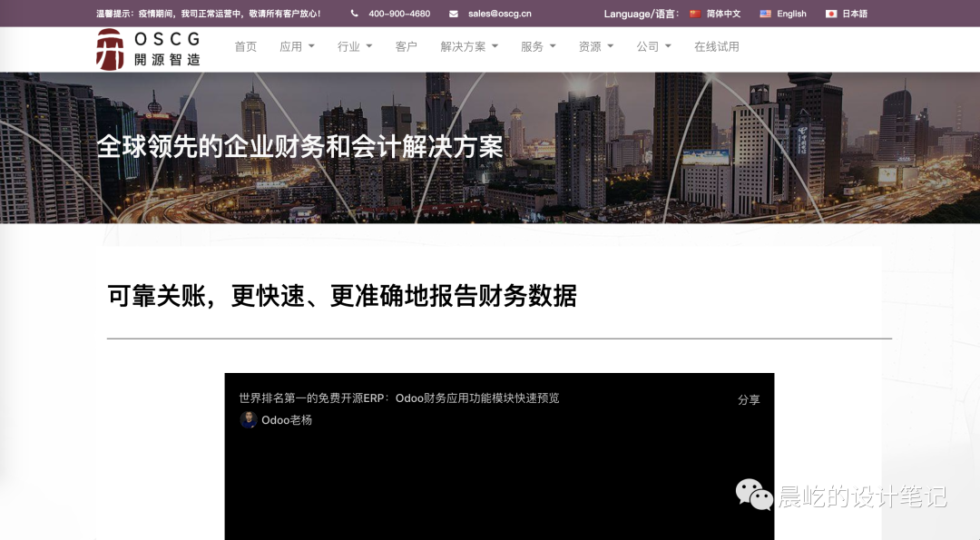The width and height of the screenshot is (980, 540).
Task: Click the WeChat icon in watermark
Action: (753, 495)
